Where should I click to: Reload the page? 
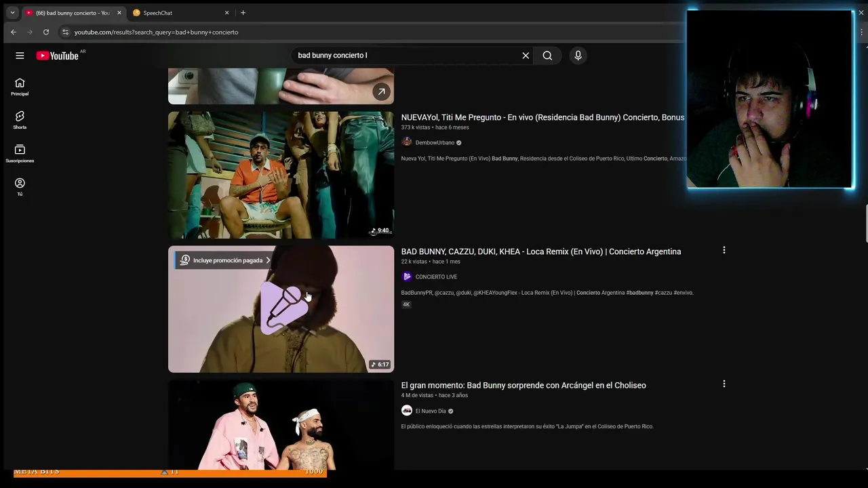point(46,32)
